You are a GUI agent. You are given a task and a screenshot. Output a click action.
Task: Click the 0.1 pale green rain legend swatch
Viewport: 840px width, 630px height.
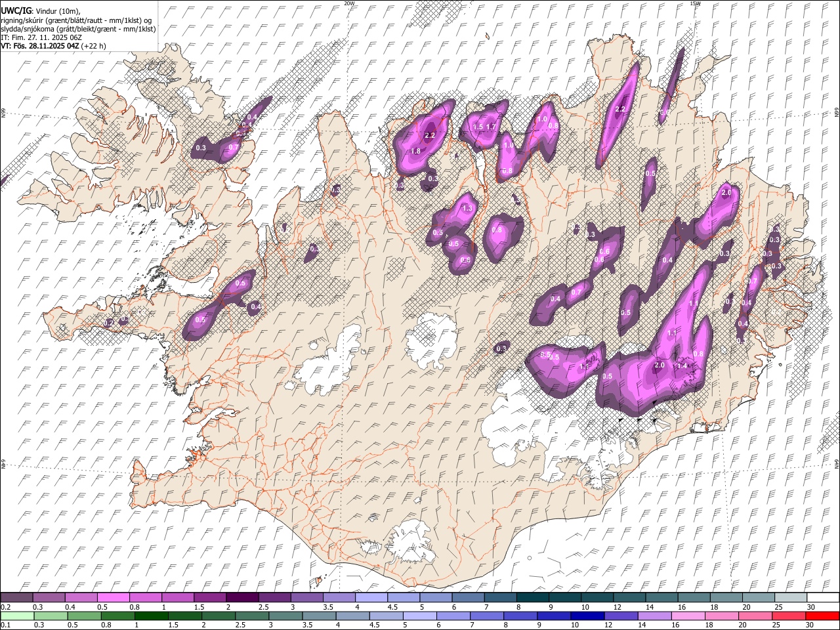pos(17,616)
